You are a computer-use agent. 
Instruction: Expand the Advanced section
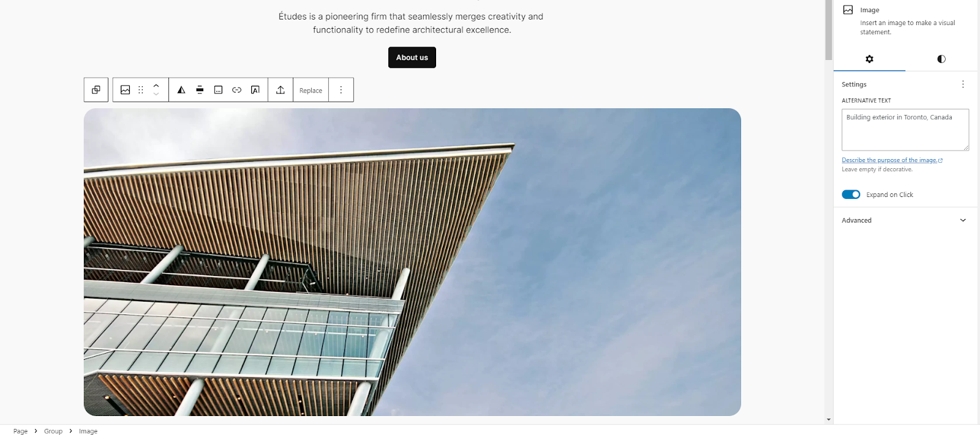point(905,220)
